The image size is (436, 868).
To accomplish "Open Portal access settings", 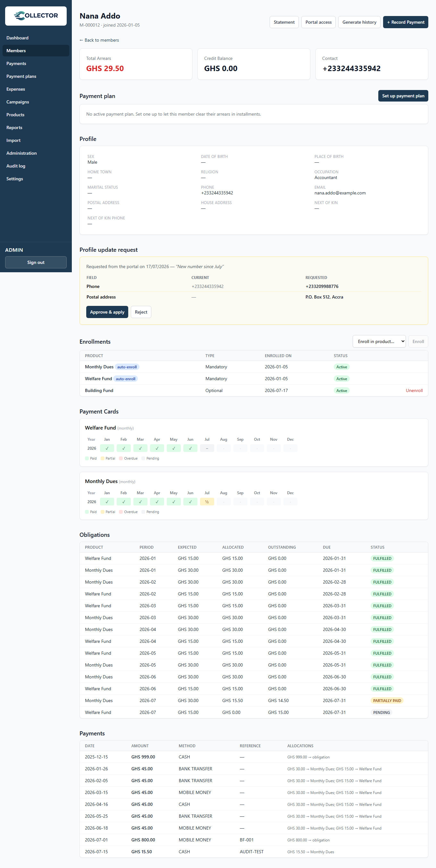I will point(318,22).
